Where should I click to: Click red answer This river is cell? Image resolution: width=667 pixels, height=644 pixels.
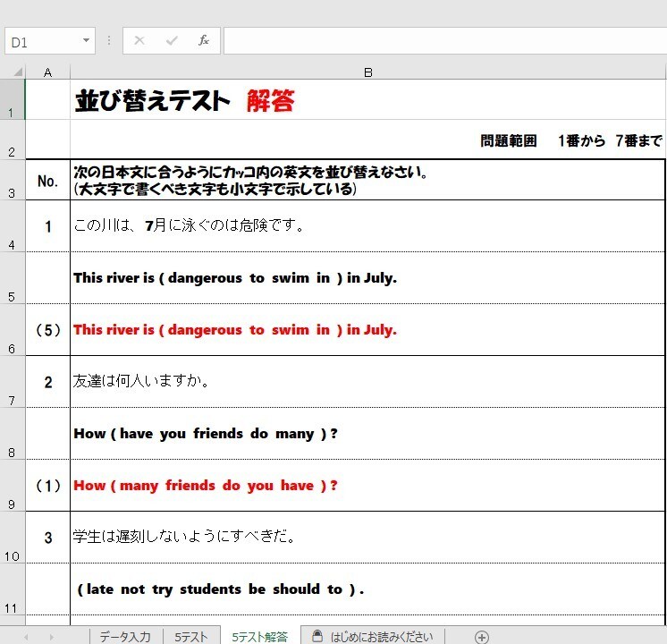tap(367, 330)
